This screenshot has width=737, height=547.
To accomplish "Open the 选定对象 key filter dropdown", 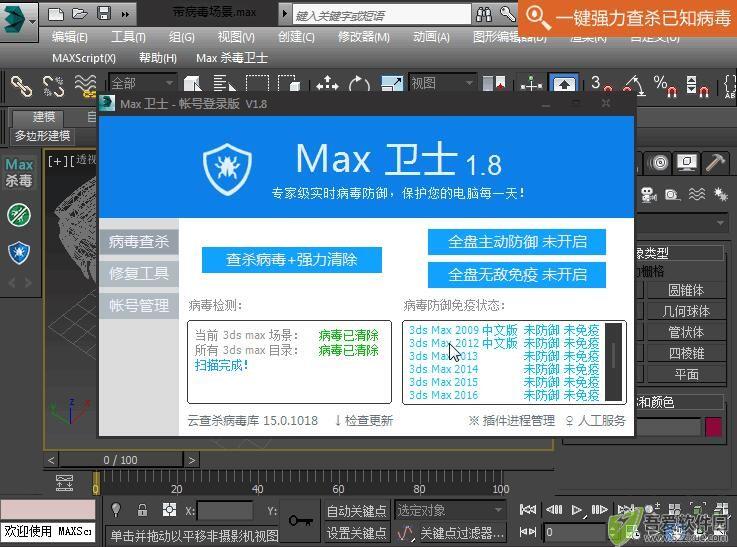I will pos(450,510).
